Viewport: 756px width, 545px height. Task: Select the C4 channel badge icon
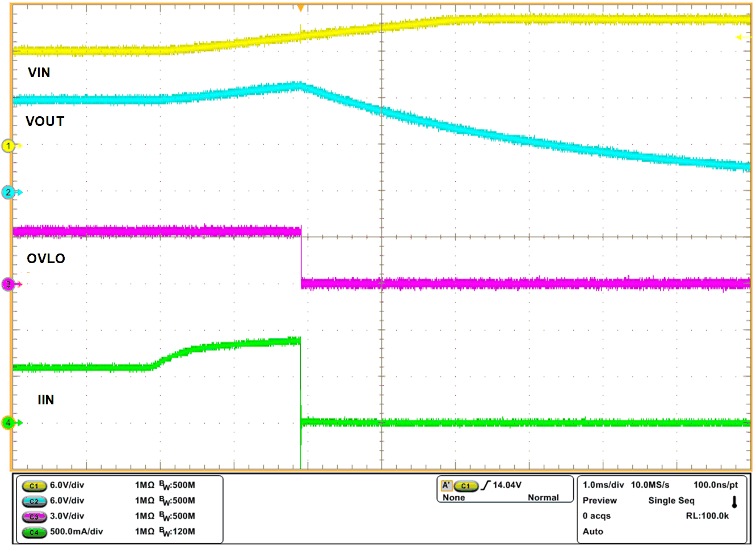pyautogui.click(x=34, y=532)
